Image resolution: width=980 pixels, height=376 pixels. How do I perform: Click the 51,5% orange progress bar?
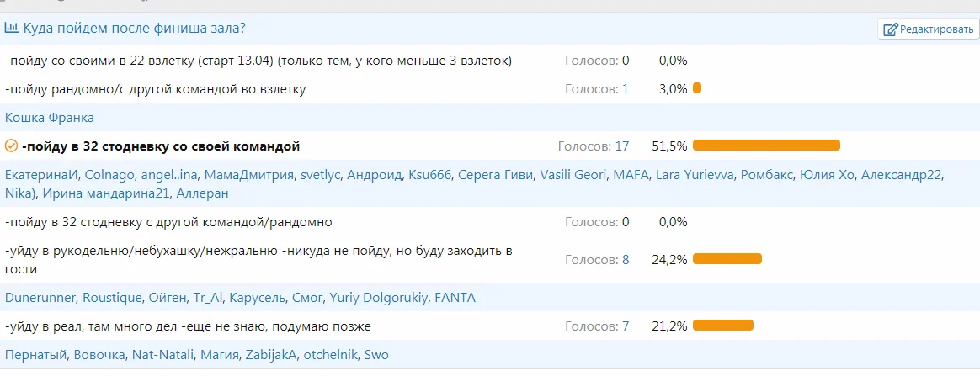(x=766, y=146)
